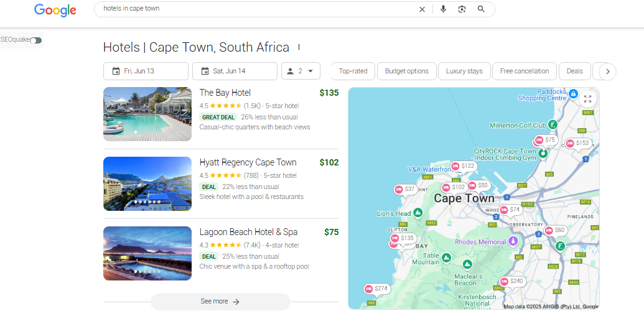Click 'Sleek hotel with a pool & restaurants'
Image resolution: width=644 pixels, height=324 pixels.
pyautogui.click(x=251, y=197)
